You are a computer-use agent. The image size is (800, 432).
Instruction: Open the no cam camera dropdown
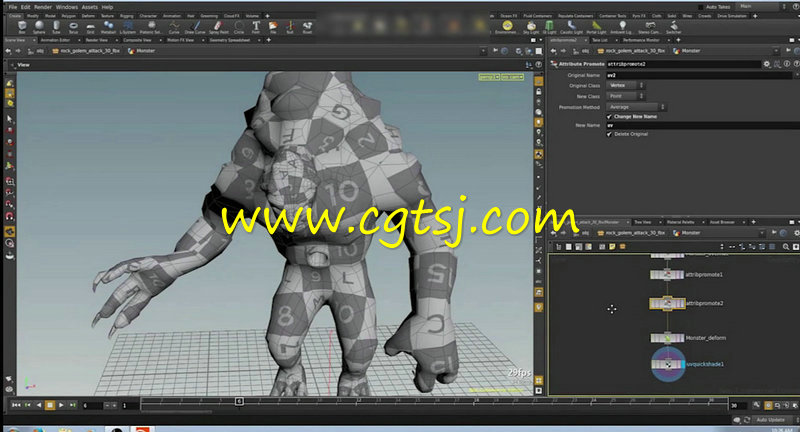pyautogui.click(x=512, y=77)
